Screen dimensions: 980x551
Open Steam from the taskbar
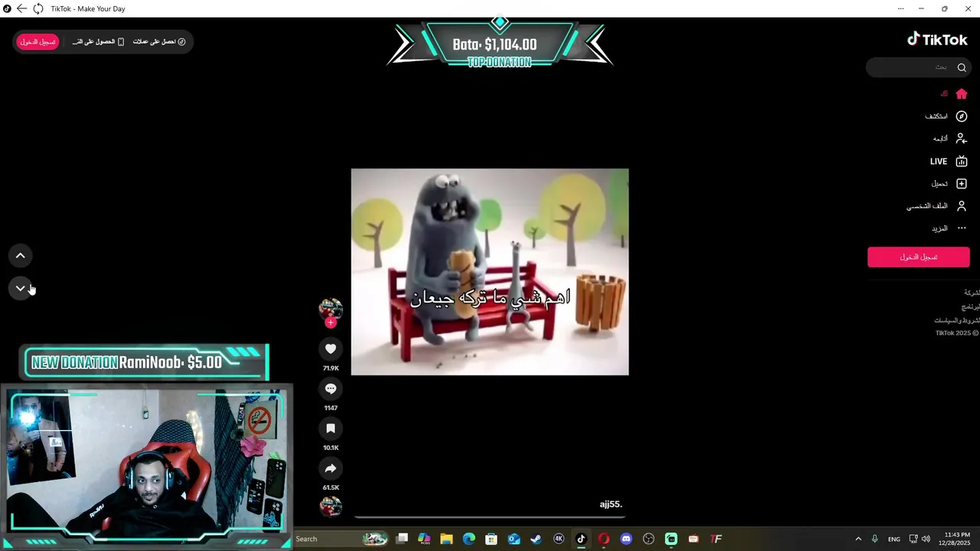536,539
